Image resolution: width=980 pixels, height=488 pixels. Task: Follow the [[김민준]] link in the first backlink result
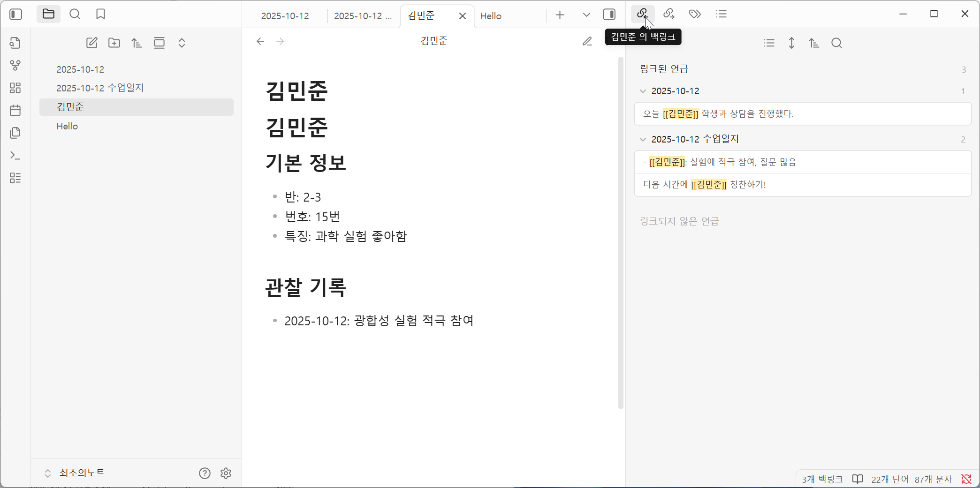(x=681, y=113)
